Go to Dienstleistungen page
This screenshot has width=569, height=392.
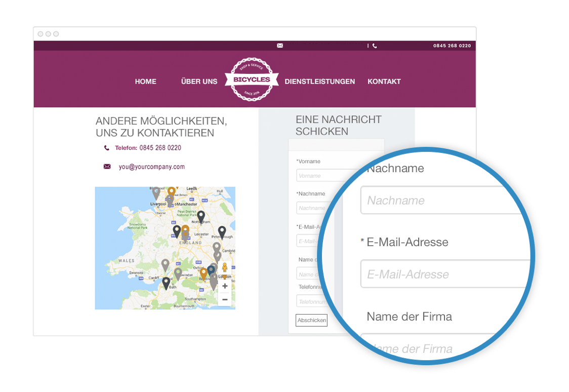click(x=320, y=82)
